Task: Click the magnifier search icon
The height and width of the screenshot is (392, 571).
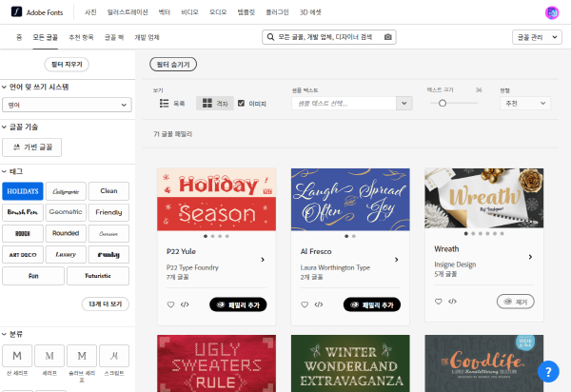Action: (270, 37)
